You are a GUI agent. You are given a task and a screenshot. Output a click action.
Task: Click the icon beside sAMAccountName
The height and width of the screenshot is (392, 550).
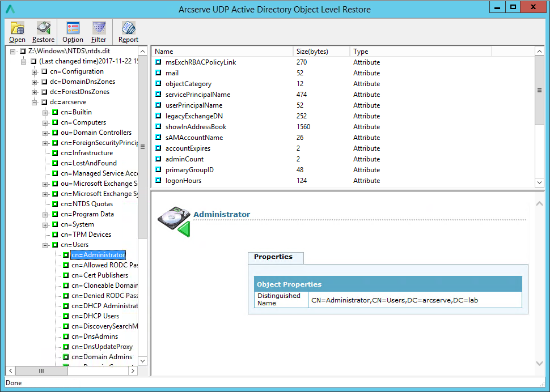point(159,137)
